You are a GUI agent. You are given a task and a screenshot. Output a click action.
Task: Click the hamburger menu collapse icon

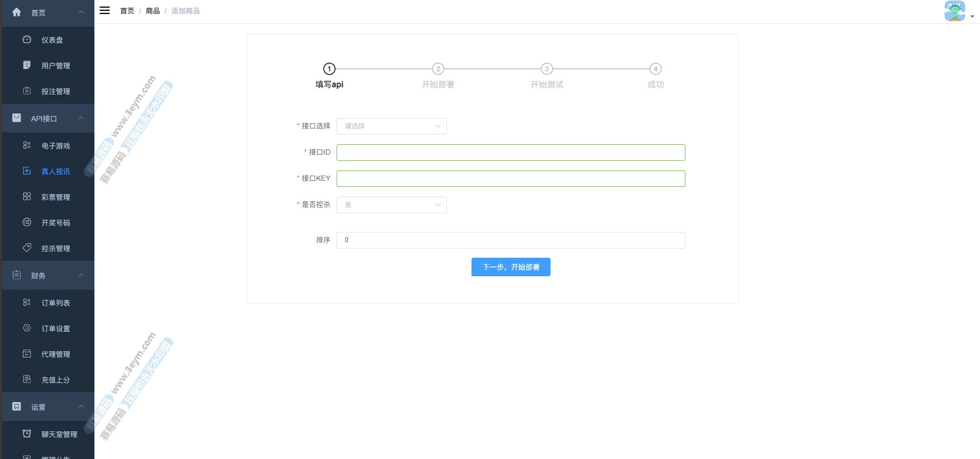[105, 10]
